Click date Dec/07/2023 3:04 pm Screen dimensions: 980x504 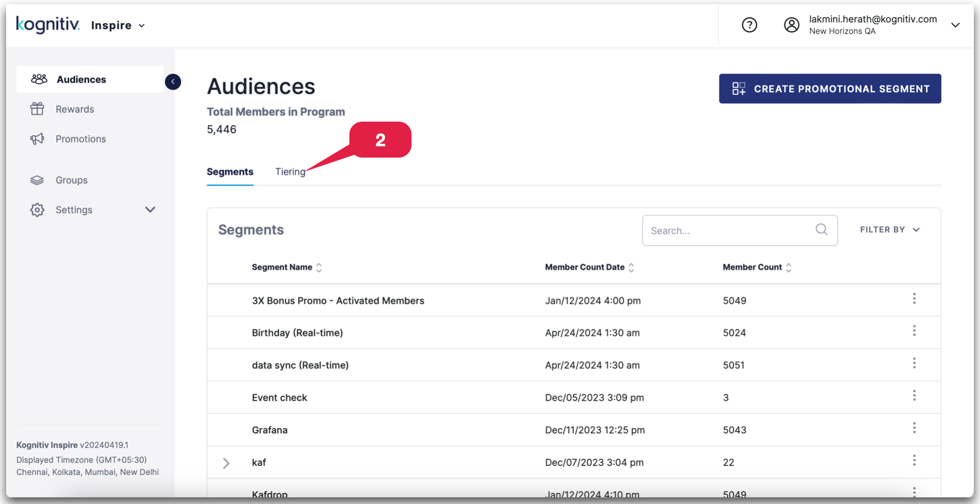594,462
